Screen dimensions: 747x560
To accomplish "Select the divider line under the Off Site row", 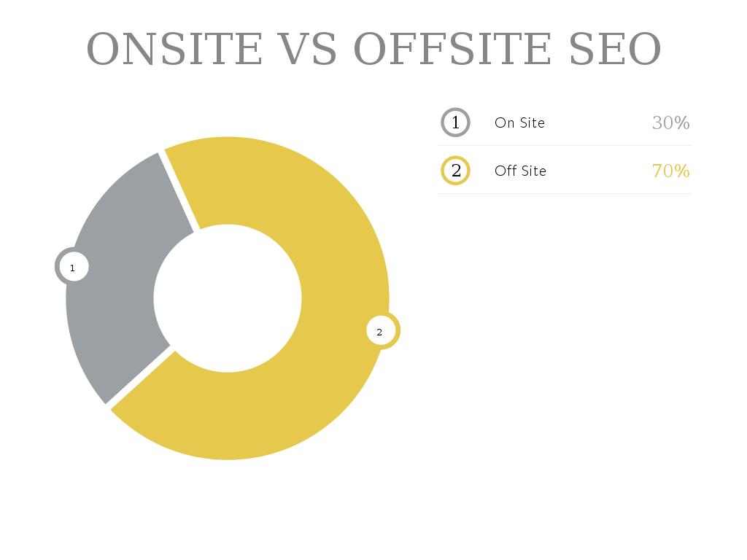I will point(565,194).
